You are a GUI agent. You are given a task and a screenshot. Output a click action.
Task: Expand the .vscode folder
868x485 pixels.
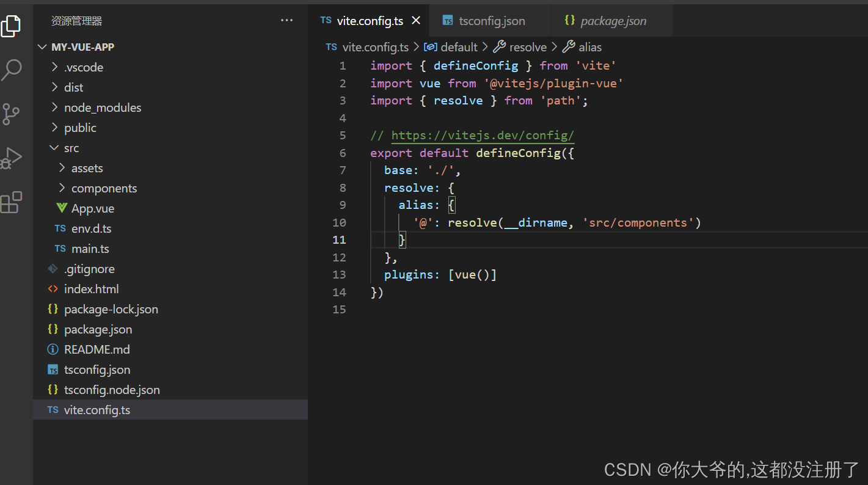(55, 67)
